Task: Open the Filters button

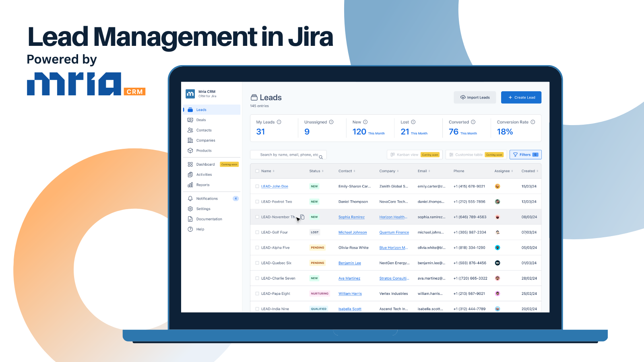Action: point(525,154)
